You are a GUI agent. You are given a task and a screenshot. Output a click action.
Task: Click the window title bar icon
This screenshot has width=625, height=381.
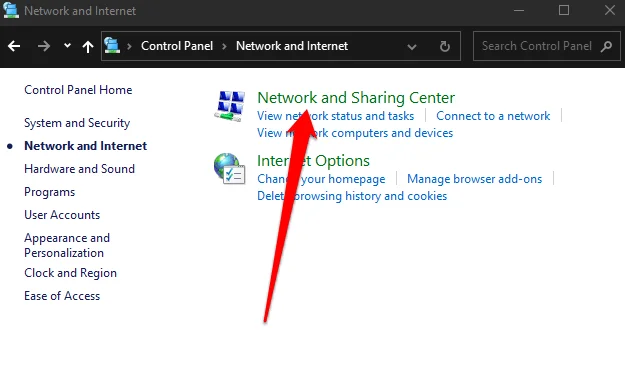(11, 10)
